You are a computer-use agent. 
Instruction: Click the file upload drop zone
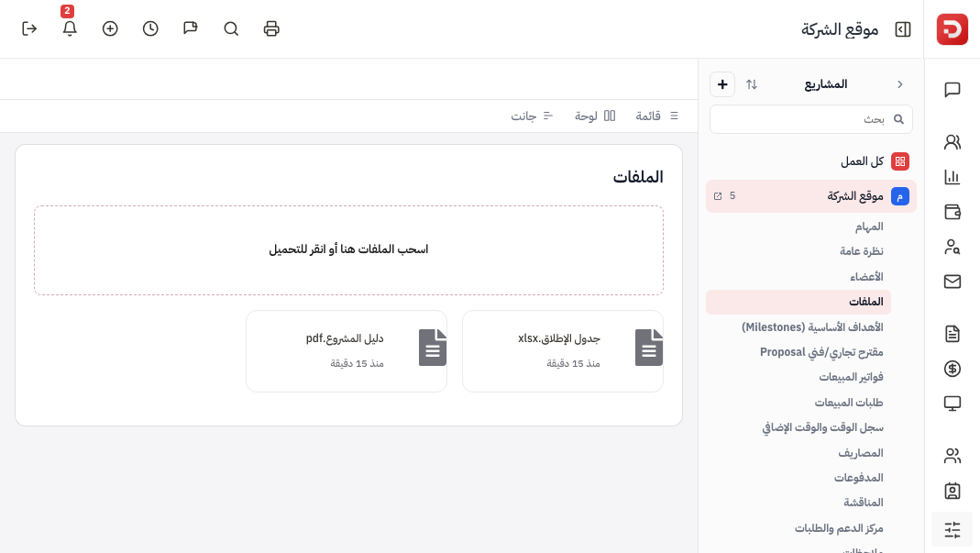(348, 250)
